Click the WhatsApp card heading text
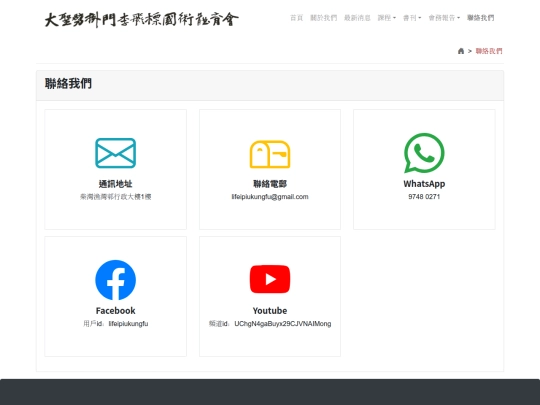Screen dimensions: 540x405 point(424,184)
